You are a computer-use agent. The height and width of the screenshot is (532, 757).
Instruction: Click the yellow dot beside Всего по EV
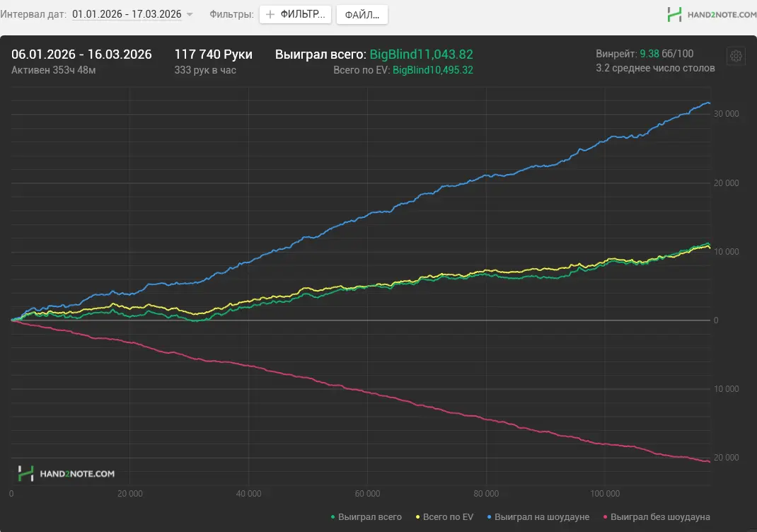(417, 517)
